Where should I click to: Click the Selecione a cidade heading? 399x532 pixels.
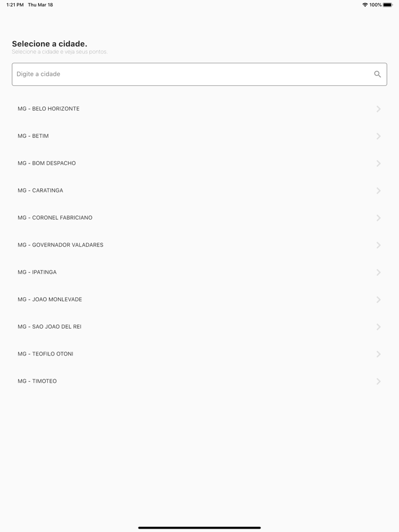(x=48, y=43)
